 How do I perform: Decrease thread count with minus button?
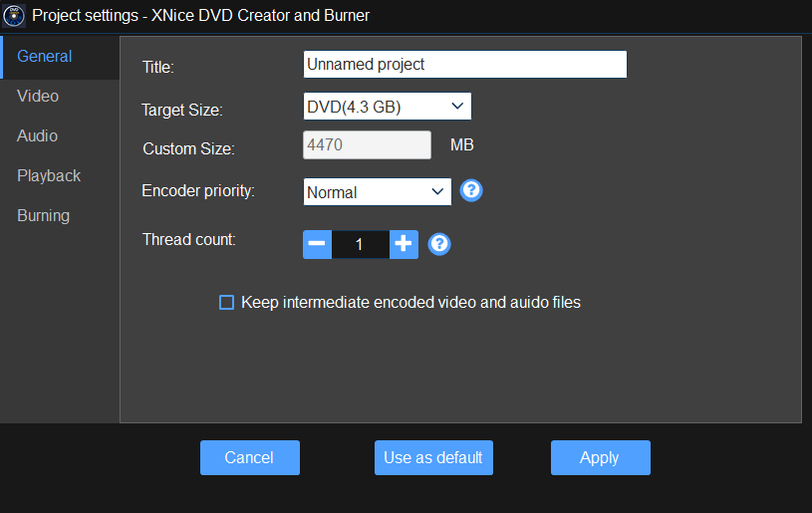coord(317,244)
